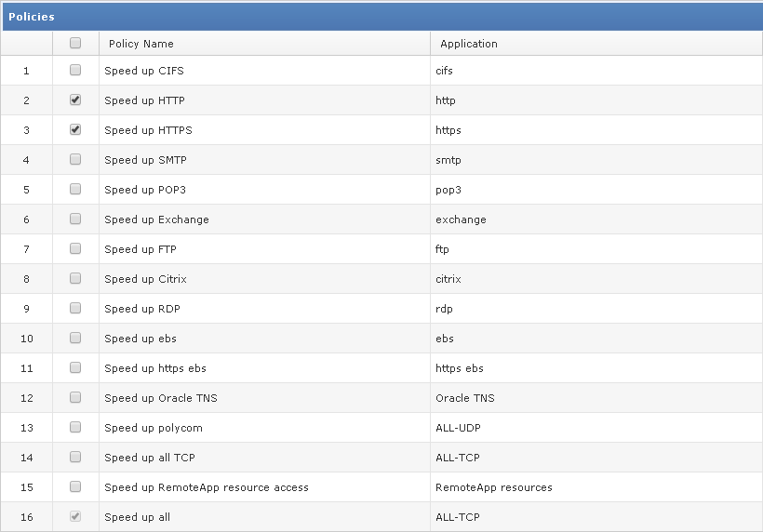Enable the Speed up FTP checkbox

[75, 248]
